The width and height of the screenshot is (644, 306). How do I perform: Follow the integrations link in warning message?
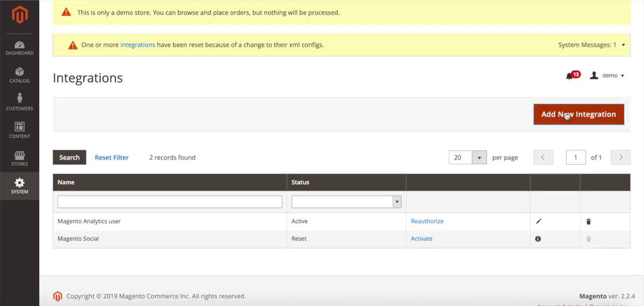[x=137, y=45]
